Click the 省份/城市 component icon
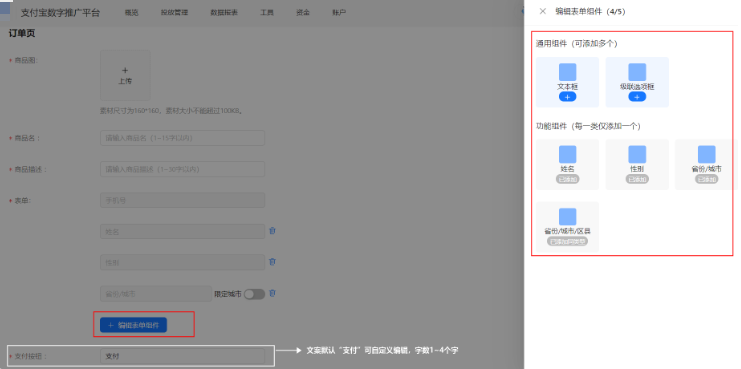 coord(707,154)
